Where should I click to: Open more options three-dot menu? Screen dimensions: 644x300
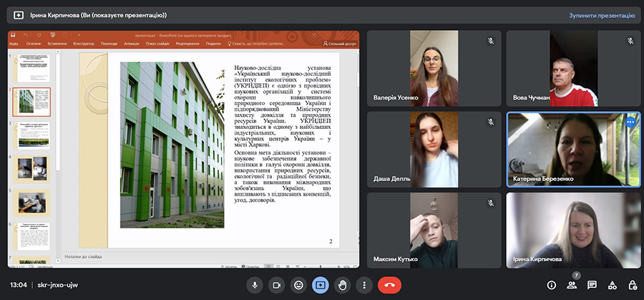365,285
